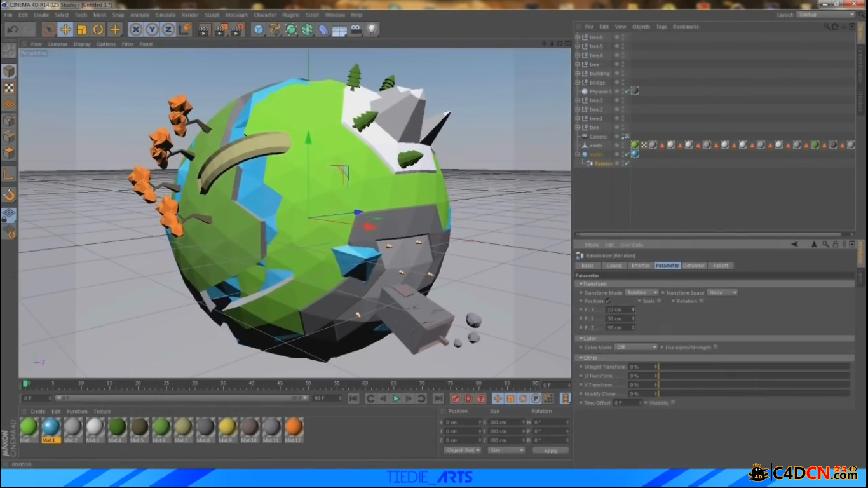Viewport: 868px width, 488px height.
Task: Add a Light bulb object
Action: tap(372, 29)
